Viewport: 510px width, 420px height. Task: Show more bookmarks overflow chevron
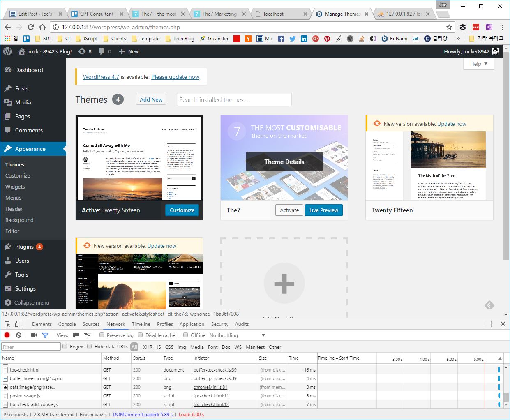[458, 38]
